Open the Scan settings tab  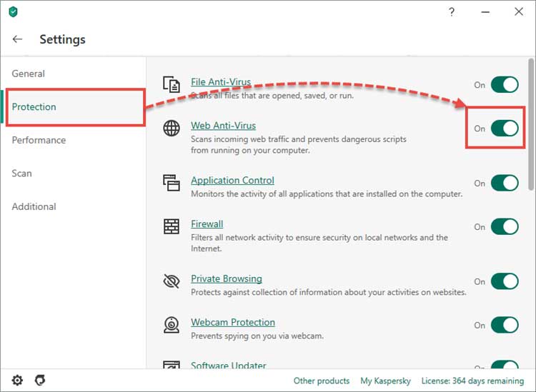tap(21, 173)
